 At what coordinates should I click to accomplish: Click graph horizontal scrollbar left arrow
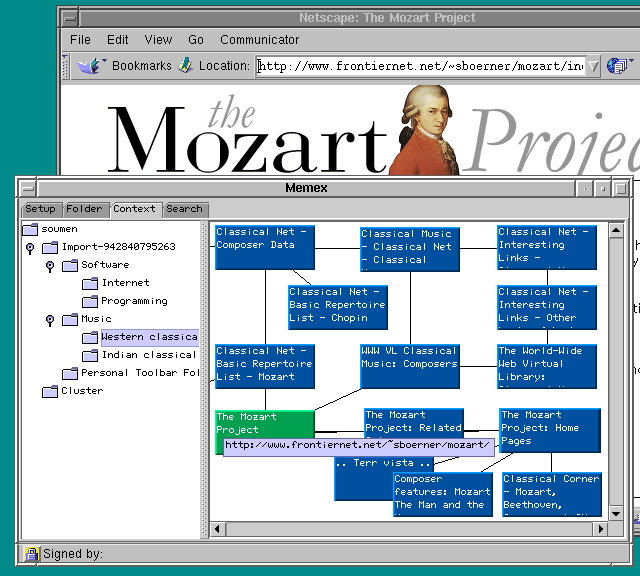coord(217,529)
